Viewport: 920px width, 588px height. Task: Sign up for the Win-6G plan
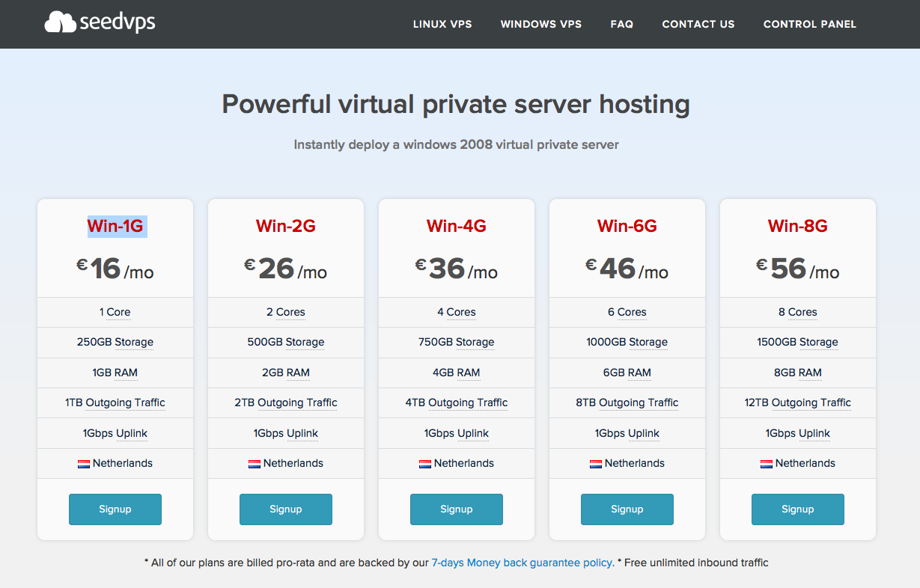pos(627,509)
